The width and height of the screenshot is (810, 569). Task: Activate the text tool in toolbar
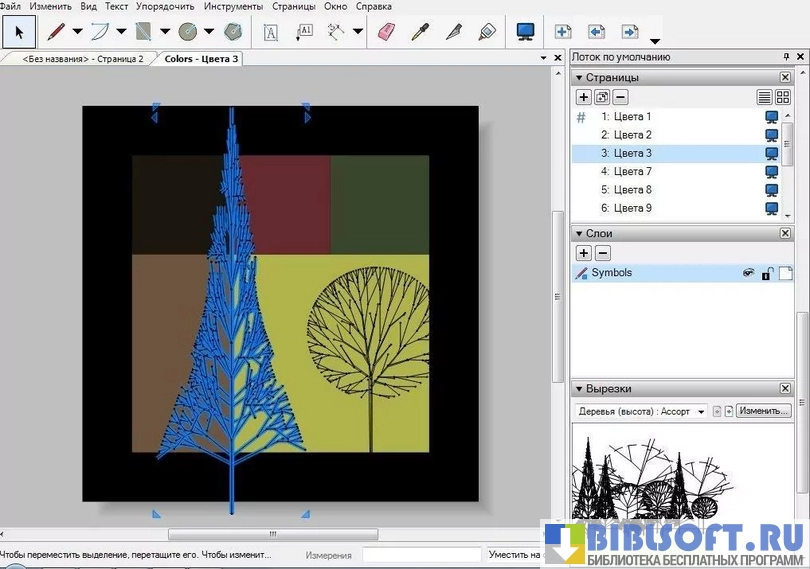click(271, 32)
